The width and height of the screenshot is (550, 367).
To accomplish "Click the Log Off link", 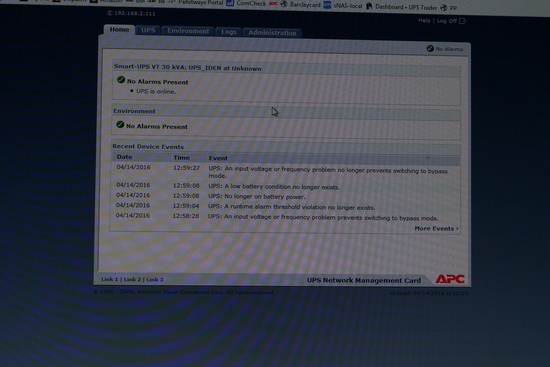I will (447, 21).
